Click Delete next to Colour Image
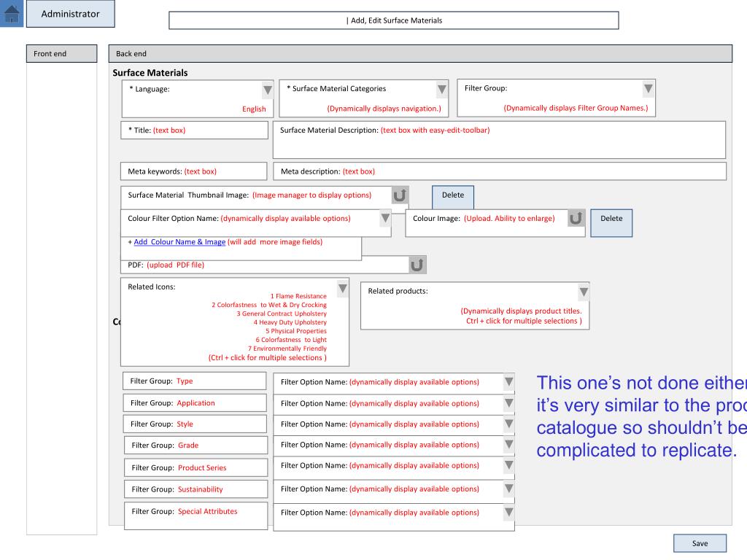This screenshot has height=560, width=747. (611, 223)
